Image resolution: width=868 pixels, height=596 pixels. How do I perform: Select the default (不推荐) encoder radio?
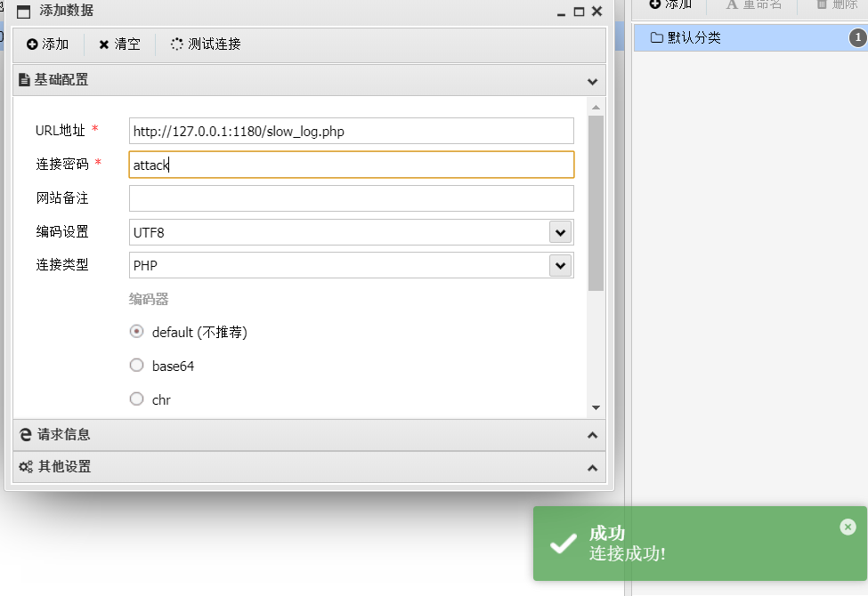pyautogui.click(x=136, y=331)
